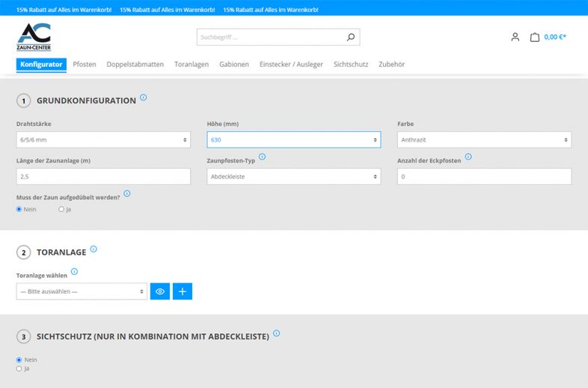The width and height of the screenshot is (588, 388).
Task: Click the Länge der Zaunanlage input field
Action: click(x=103, y=176)
